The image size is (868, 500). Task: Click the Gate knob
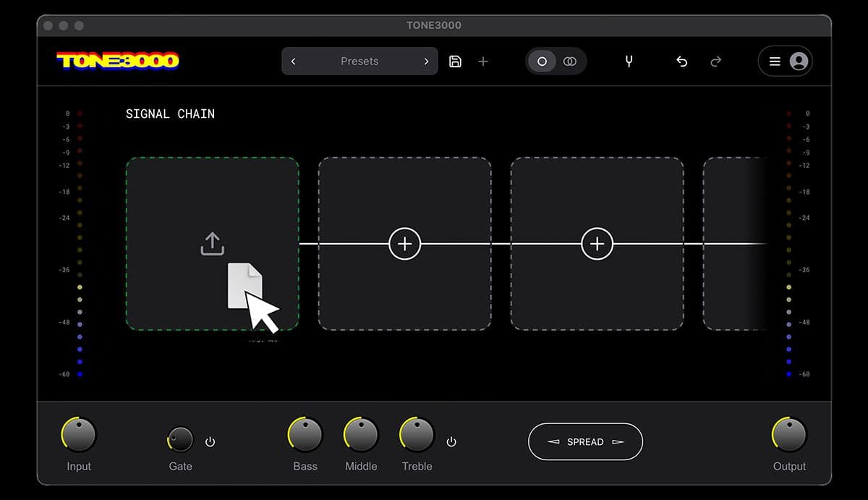180,439
